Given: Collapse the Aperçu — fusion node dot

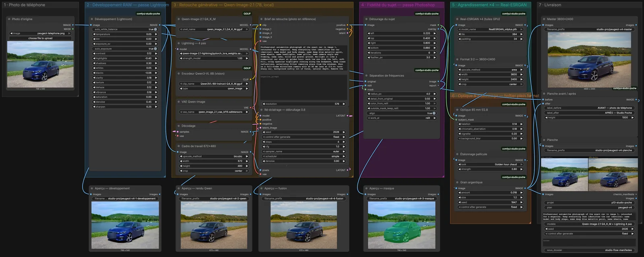Looking at the screenshot, I should [x=262, y=188].
